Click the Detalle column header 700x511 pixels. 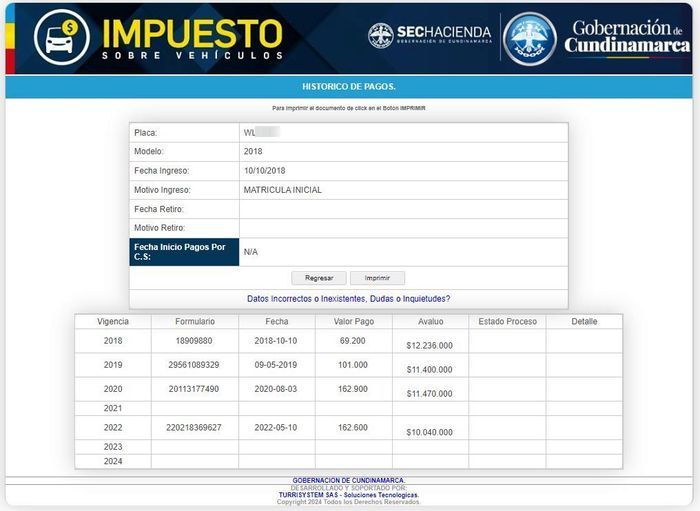(584, 322)
